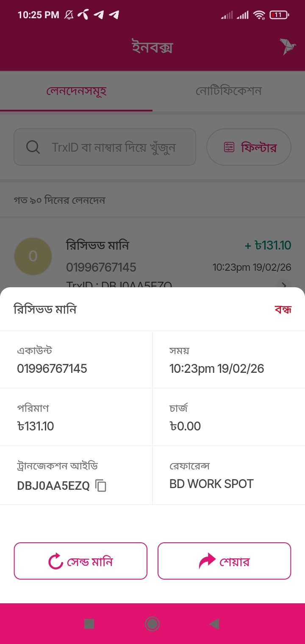Tap the battery indicator in status bar
This screenshot has width=305, height=644.
coord(279,15)
